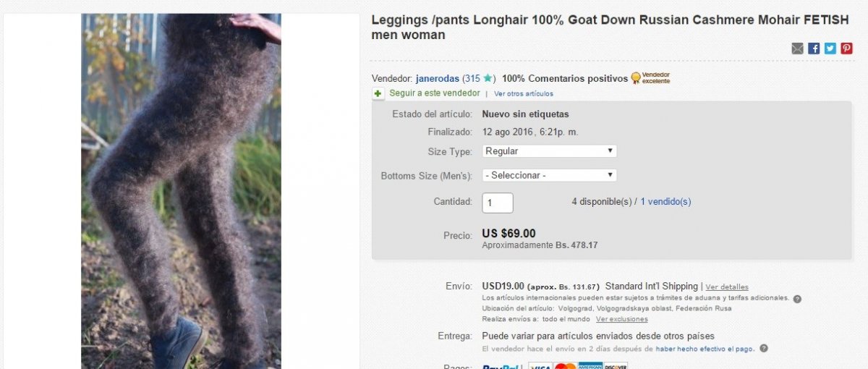This screenshot has width=868, height=369.
Task: Share listing by email envelope icon
Action: pyautogui.click(x=797, y=48)
